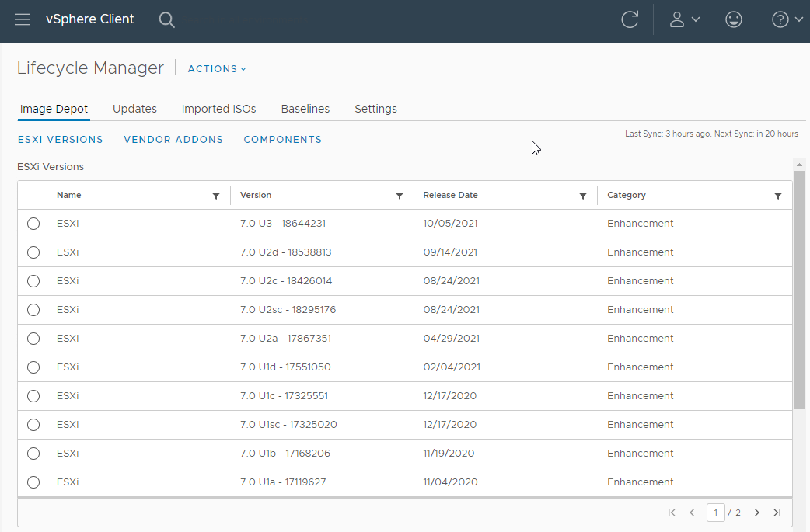Screen dimensions: 810x532
Task: Select ESXi 7.0 U1b - 17168206 radio button
Action: tap(33, 454)
